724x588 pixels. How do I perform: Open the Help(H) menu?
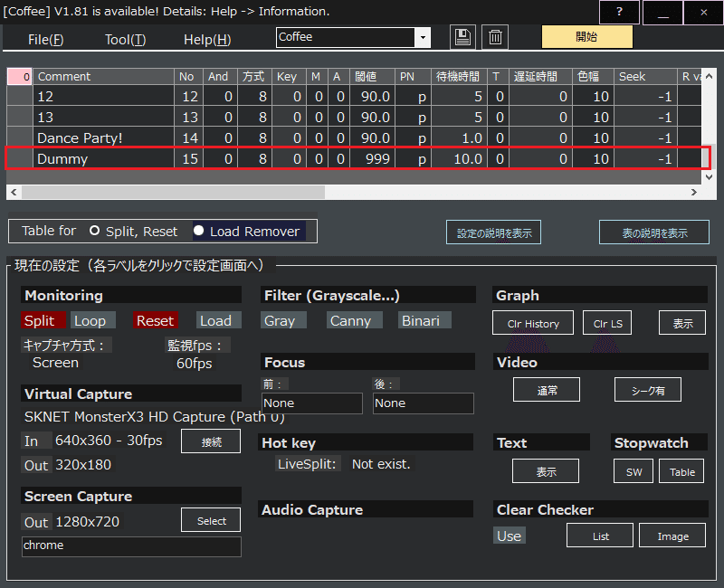207,40
